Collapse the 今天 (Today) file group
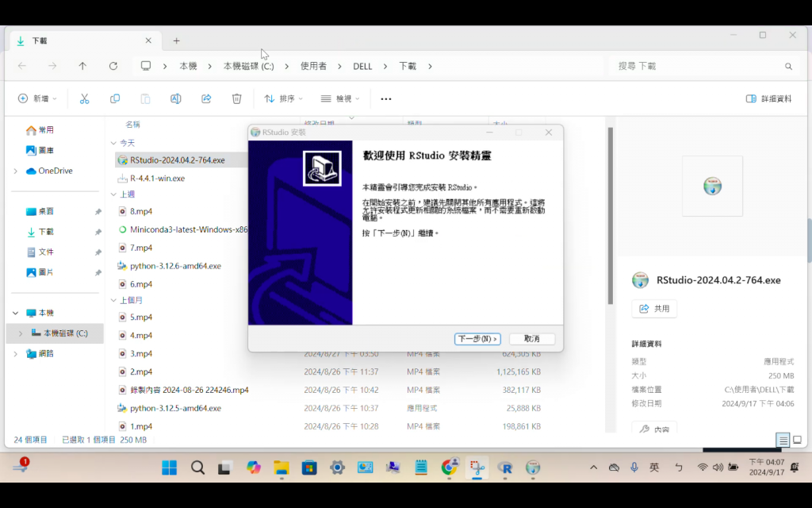 [113, 143]
